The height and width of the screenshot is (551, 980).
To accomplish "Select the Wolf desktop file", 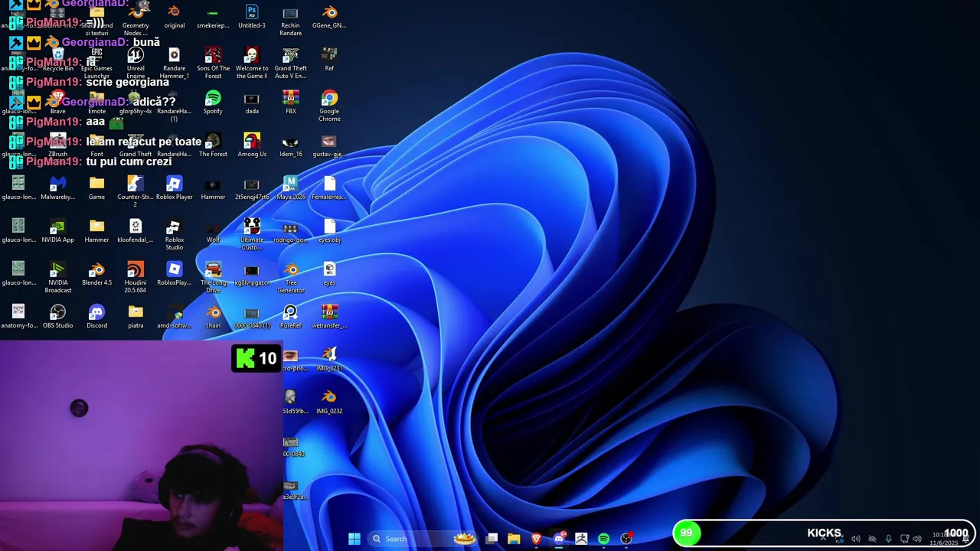I will point(213,231).
